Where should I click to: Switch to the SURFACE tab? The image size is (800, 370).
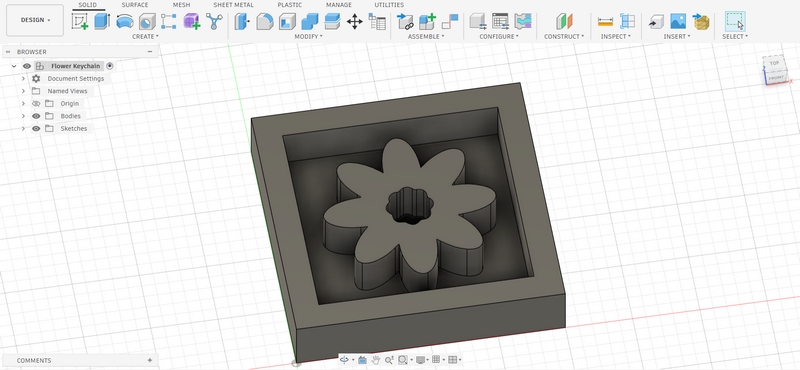[x=135, y=5]
